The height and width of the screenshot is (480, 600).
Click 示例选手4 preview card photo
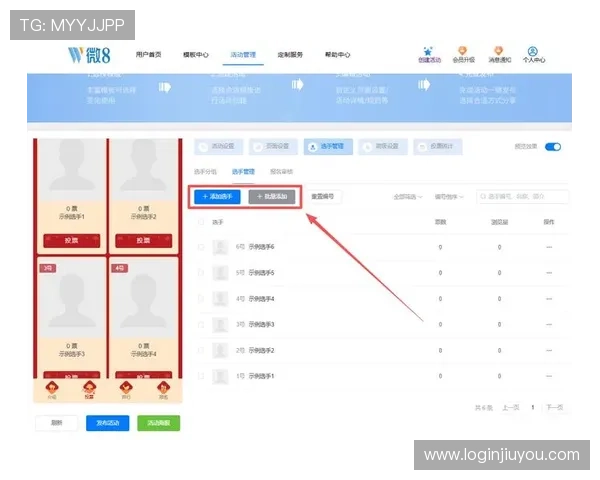[143, 298]
